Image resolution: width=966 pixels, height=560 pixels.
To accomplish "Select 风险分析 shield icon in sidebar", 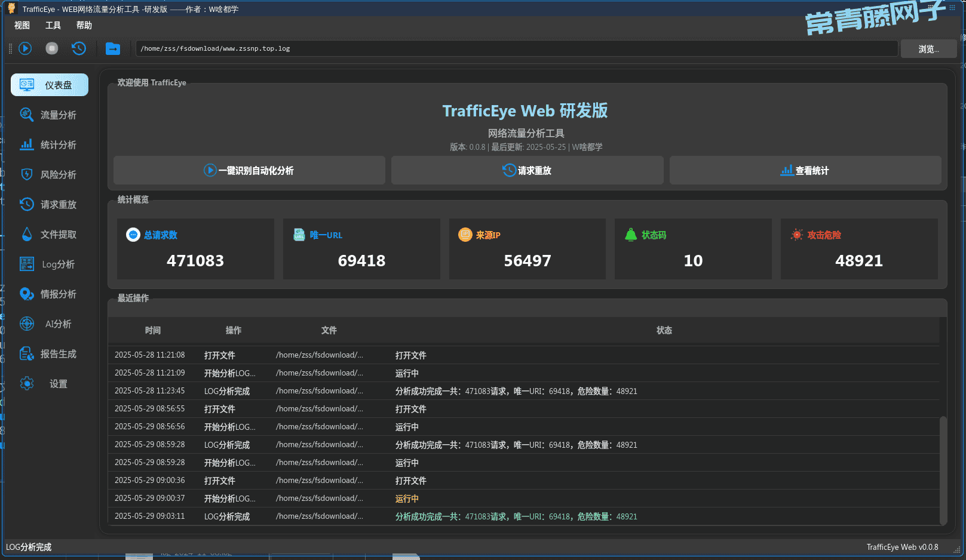I will point(27,174).
